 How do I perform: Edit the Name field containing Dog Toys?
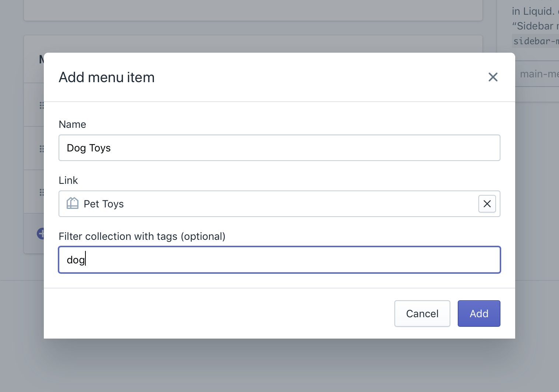279,148
